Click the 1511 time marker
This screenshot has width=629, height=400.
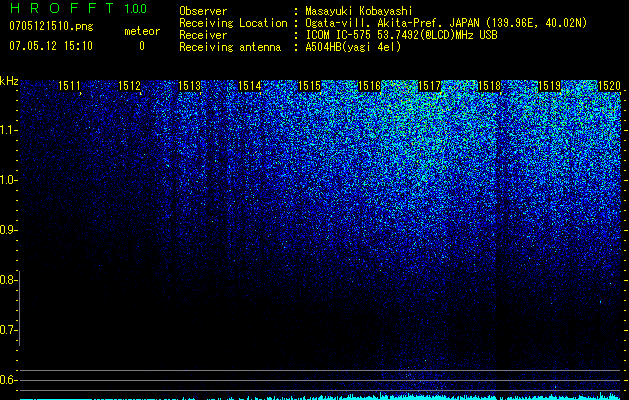[x=69, y=86]
